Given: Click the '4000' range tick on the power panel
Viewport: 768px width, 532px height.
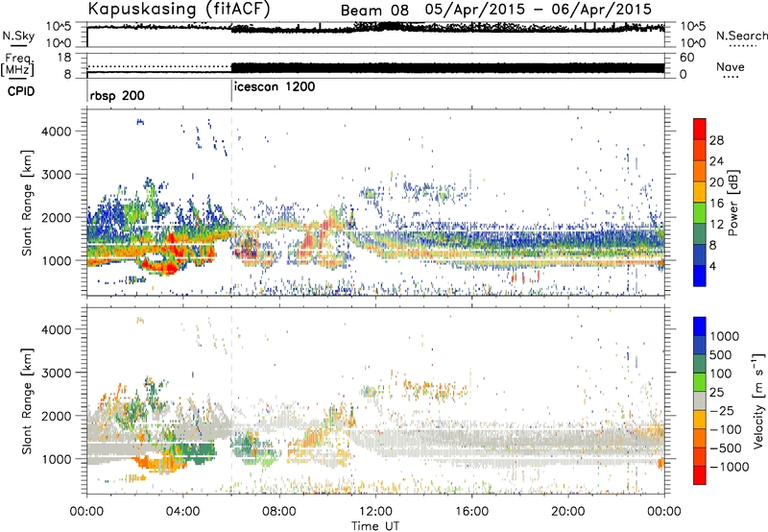Looking at the screenshot, I should pyautogui.click(x=56, y=132).
